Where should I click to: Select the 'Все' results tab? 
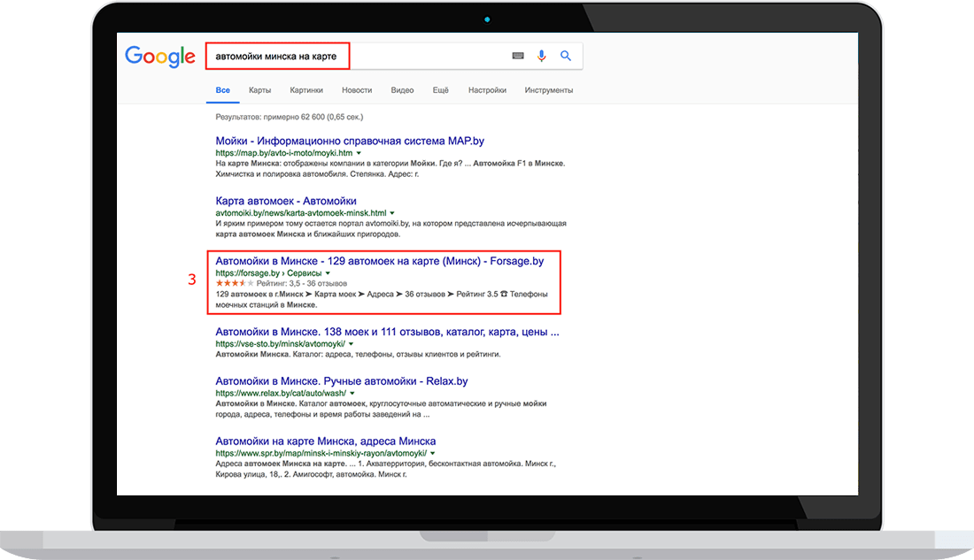[222, 90]
